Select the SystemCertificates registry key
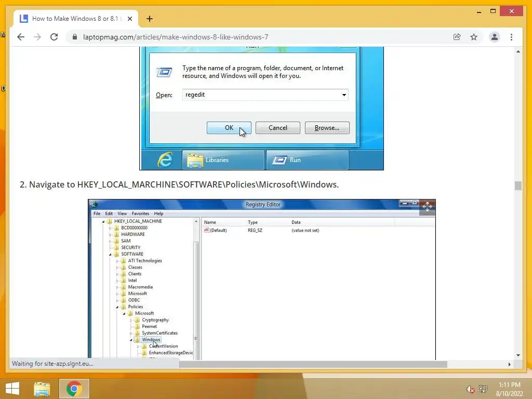532x399 pixels. click(x=159, y=333)
